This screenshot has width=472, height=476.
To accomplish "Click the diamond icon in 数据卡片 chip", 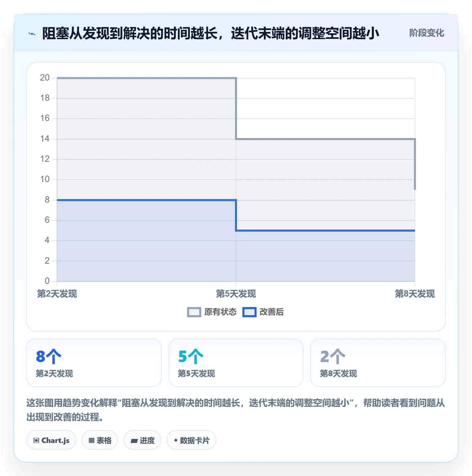I will (x=176, y=440).
